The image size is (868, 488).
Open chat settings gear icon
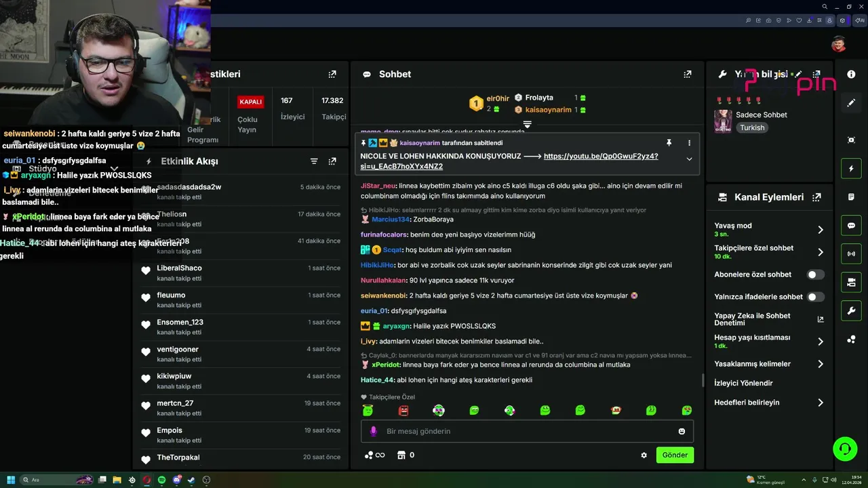644,455
